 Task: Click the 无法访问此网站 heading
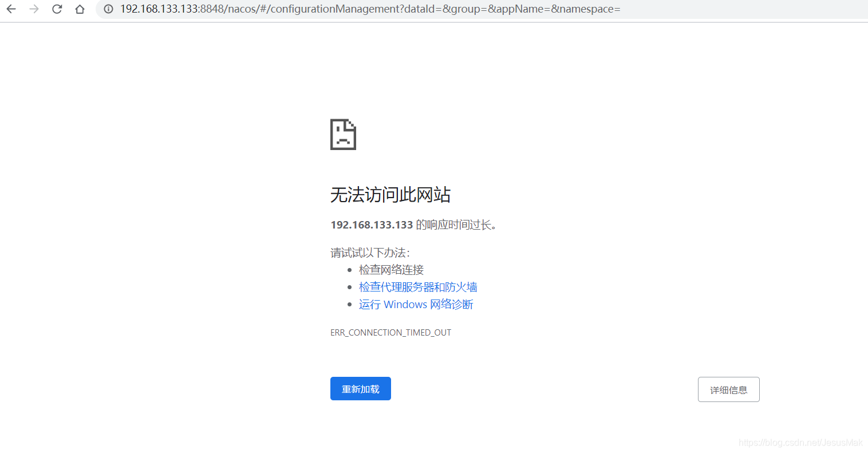pyautogui.click(x=390, y=195)
